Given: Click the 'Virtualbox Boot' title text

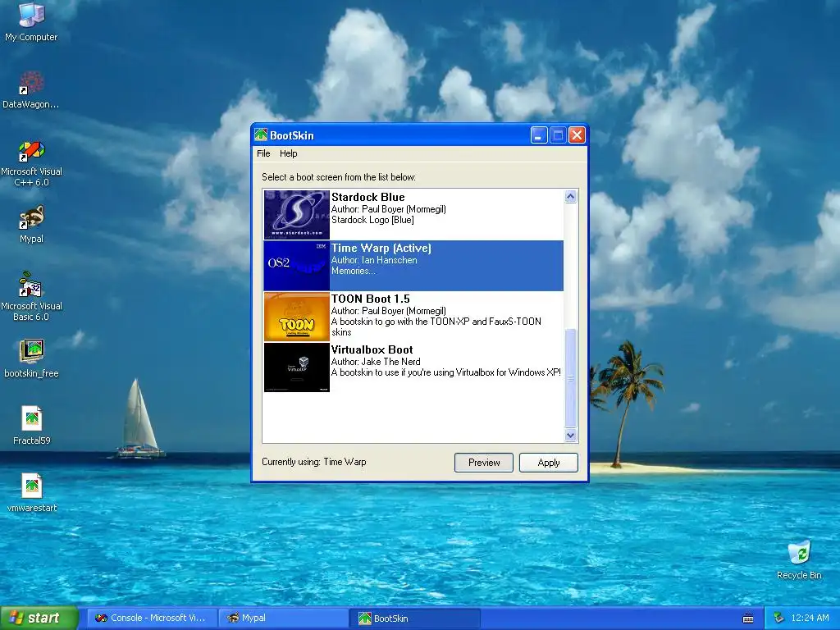Looking at the screenshot, I should tap(372, 349).
